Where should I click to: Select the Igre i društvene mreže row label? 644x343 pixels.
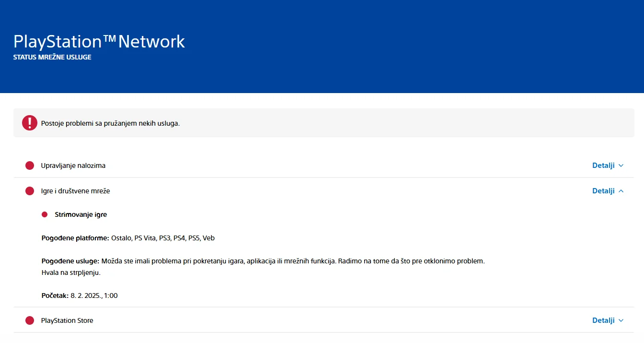click(76, 191)
